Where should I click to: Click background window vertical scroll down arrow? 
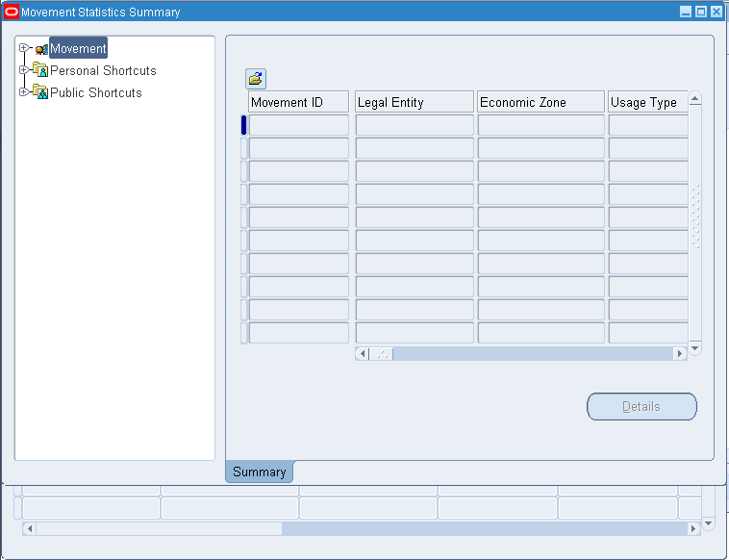tap(708, 523)
